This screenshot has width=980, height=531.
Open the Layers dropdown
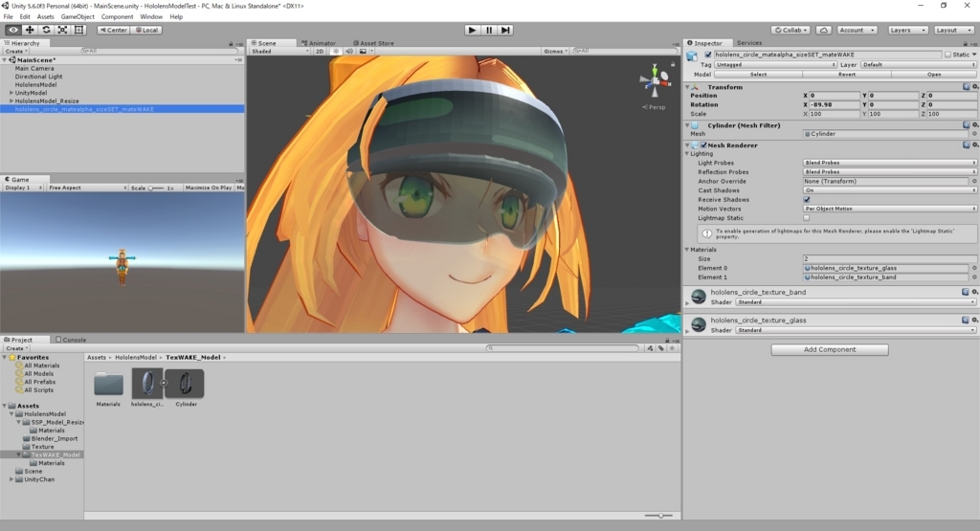(x=907, y=30)
